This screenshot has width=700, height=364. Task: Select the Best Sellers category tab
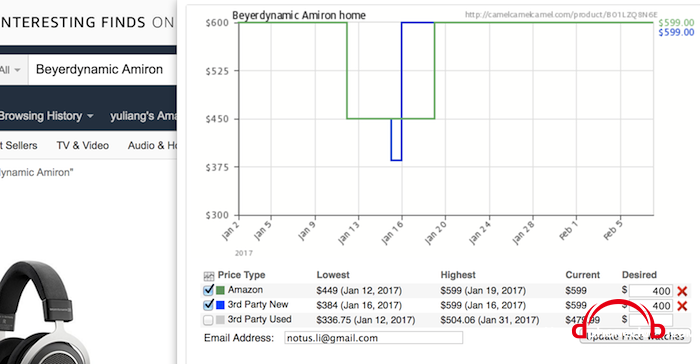pos(19,146)
